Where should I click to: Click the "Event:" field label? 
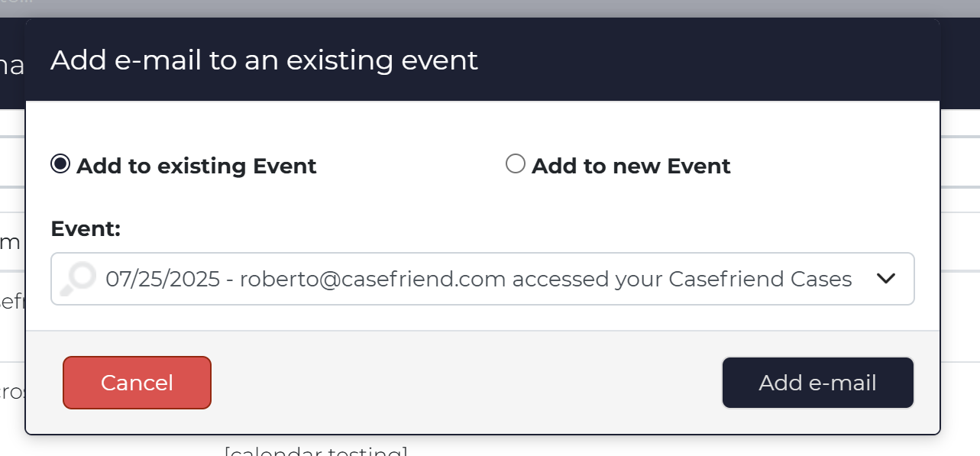coord(86,228)
